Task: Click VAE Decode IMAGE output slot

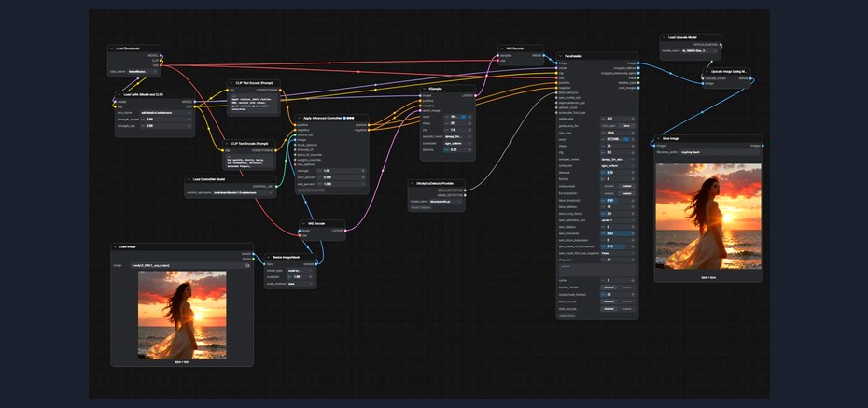Action: click(544, 55)
